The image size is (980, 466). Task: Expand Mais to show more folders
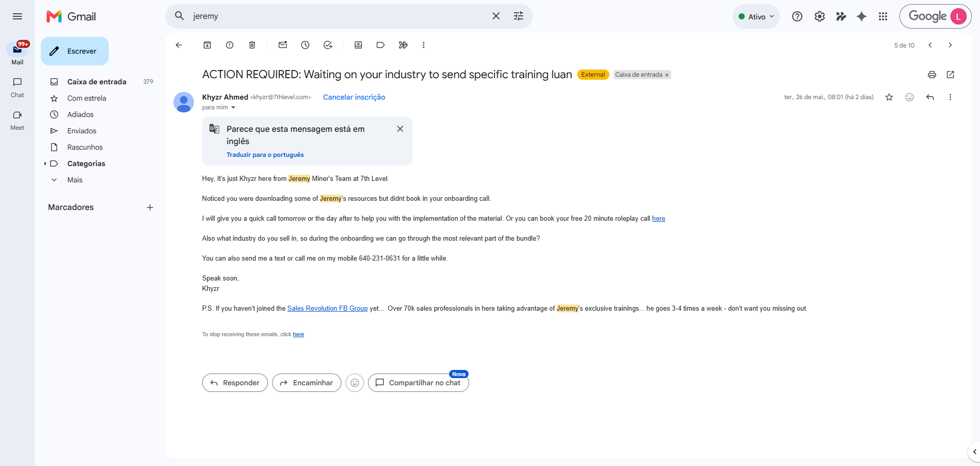[75, 180]
